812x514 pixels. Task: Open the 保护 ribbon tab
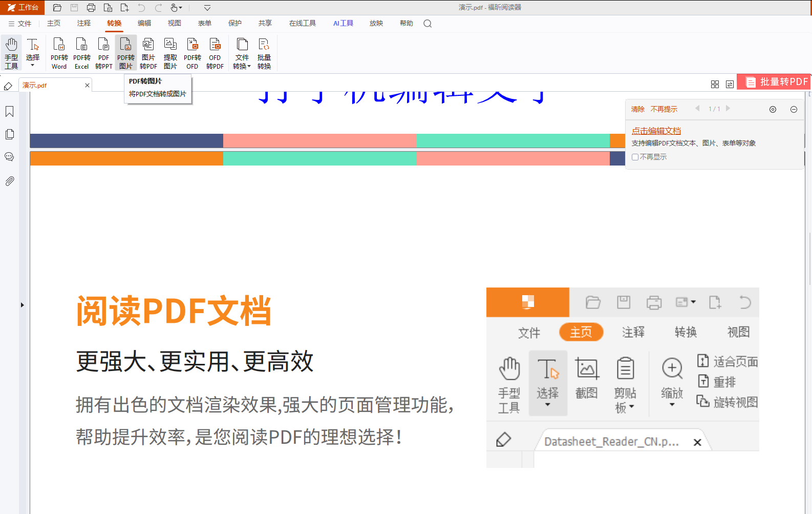[235, 24]
